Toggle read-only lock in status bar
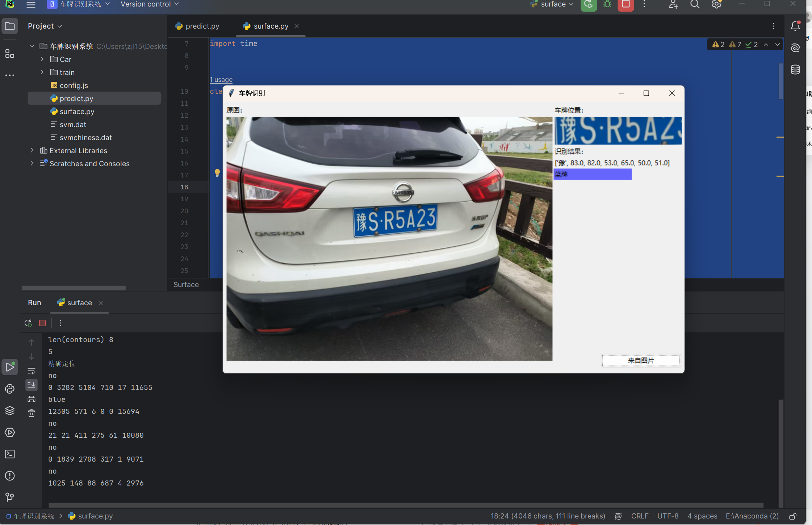This screenshot has width=812, height=525. 793,516
